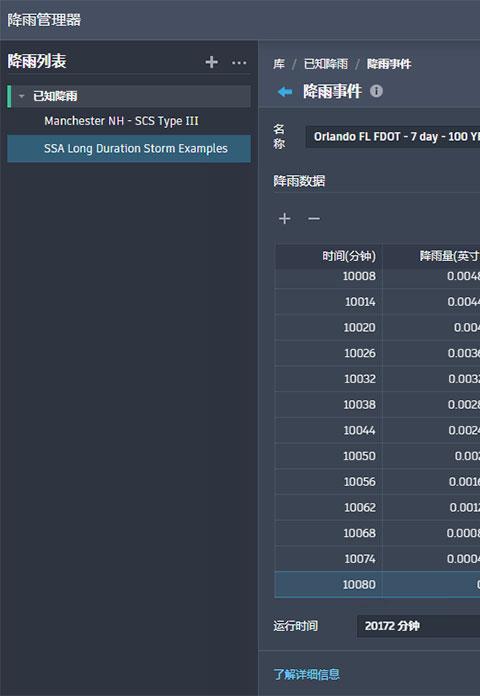Add a rainfall data row

tap(284, 218)
